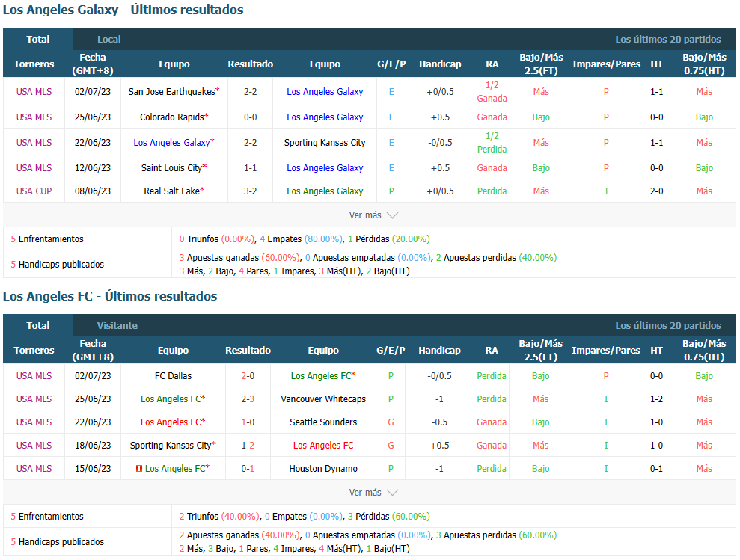Viewport: 740px width, 560px height.
Task: Expand Ver más under the Los Angeles FC table
Action: [x=373, y=493]
